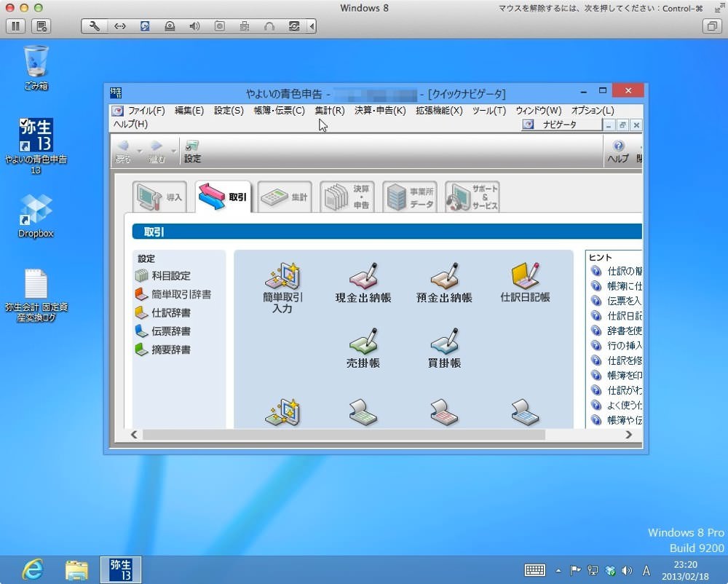The height and width of the screenshot is (584, 728).
Task: Open 簡単取引入力 icon
Action: (x=282, y=288)
